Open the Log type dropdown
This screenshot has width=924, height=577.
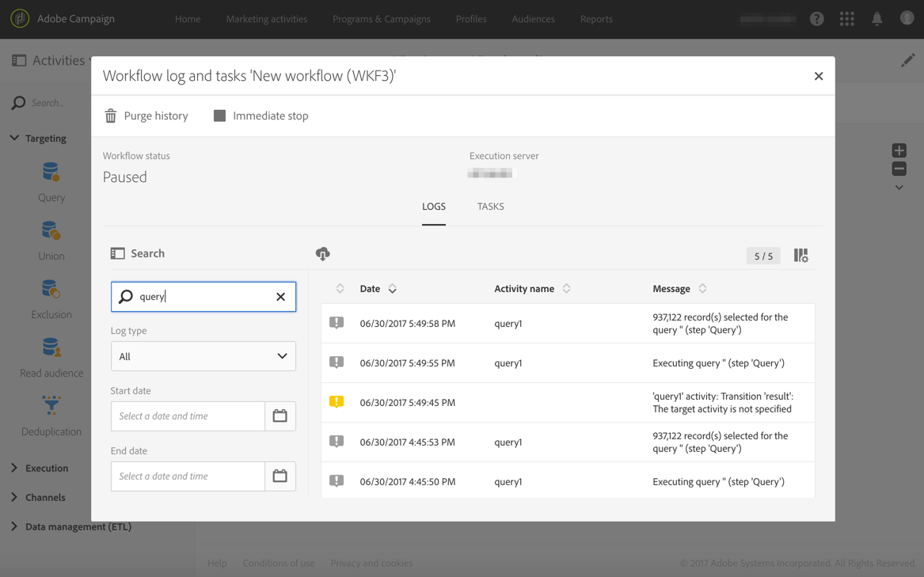(x=203, y=357)
